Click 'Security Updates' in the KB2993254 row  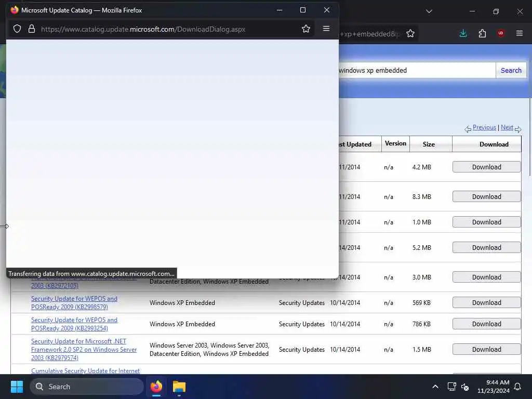pos(302,324)
